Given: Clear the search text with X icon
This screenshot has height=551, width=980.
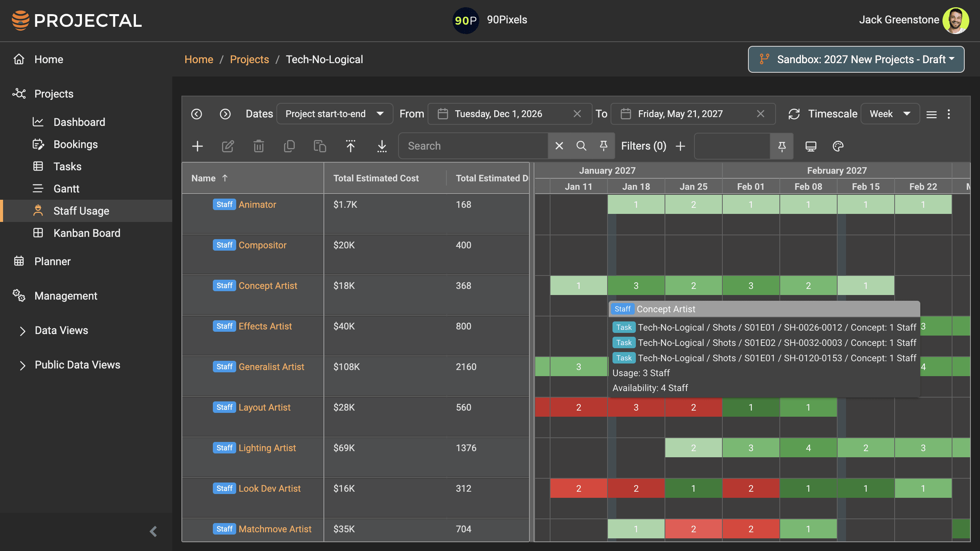Looking at the screenshot, I should [x=559, y=146].
